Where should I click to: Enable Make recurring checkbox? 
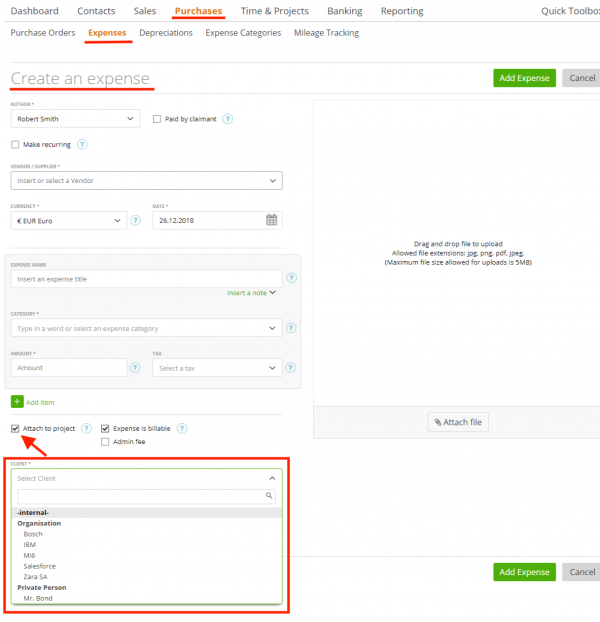click(x=15, y=144)
